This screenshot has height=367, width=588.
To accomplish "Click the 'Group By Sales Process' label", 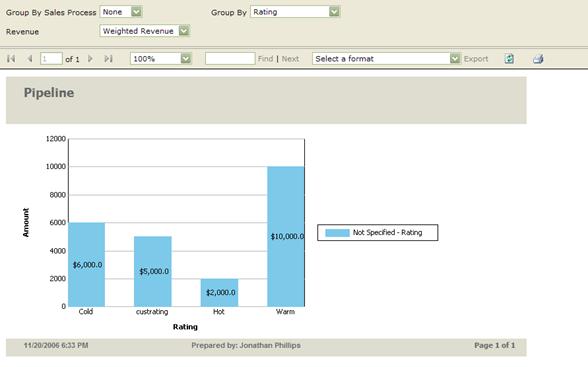I will pyautogui.click(x=51, y=12).
